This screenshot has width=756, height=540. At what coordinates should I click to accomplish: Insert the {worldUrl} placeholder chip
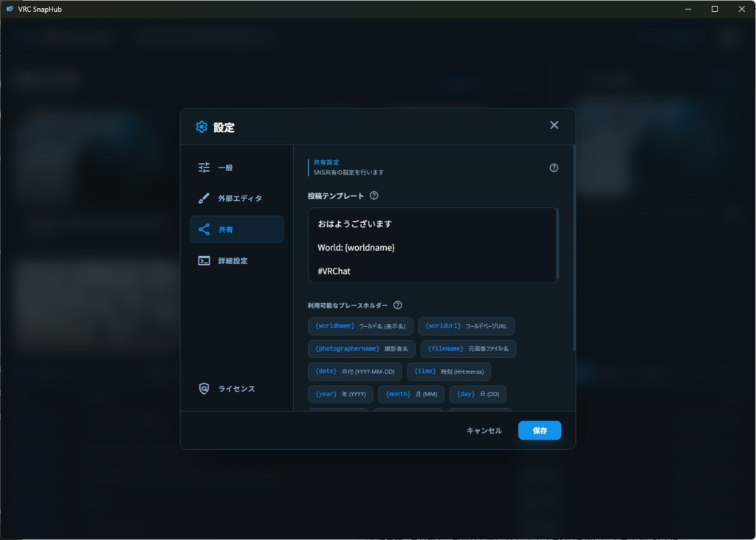coord(466,326)
